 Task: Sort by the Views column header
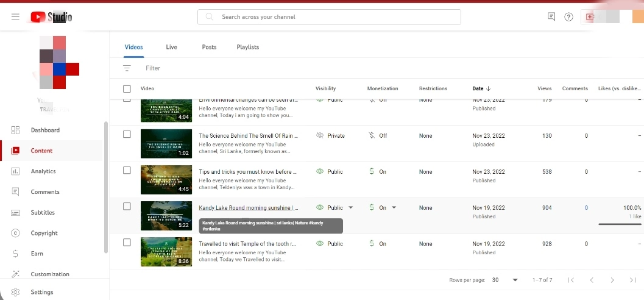(x=544, y=88)
